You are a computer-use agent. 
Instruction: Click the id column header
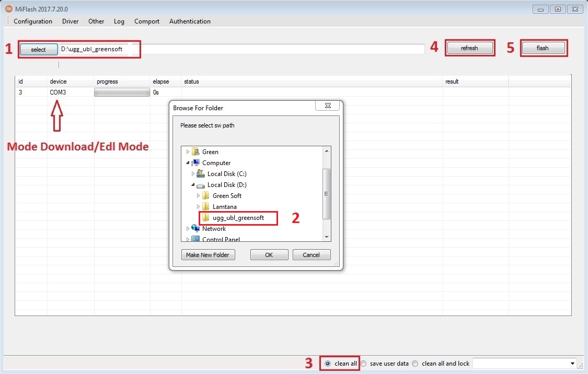pyautogui.click(x=31, y=81)
